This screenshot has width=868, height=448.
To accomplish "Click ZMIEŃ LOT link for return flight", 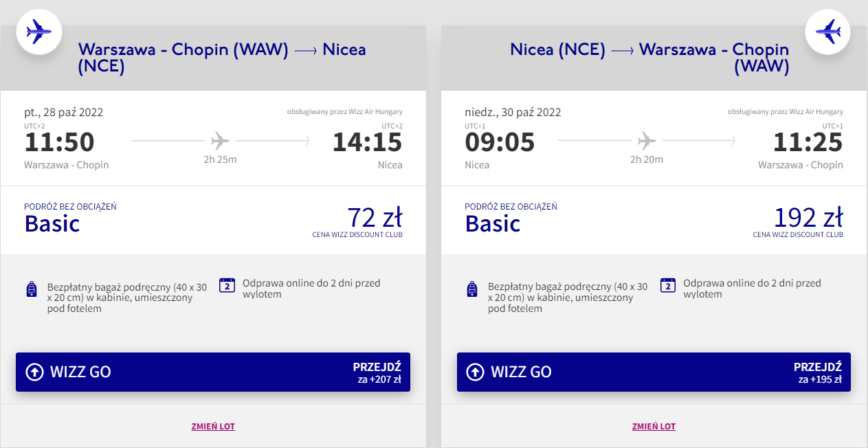I will tap(654, 427).
